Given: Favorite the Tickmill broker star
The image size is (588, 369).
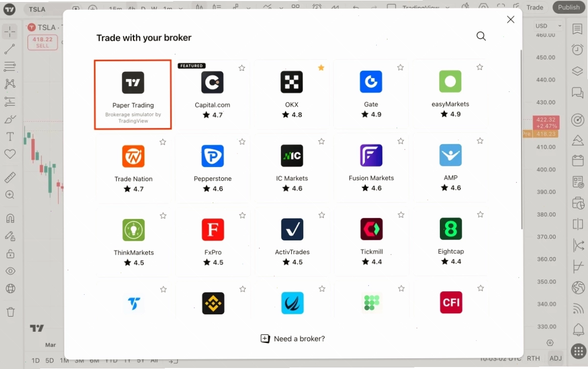Looking at the screenshot, I should 401,215.
